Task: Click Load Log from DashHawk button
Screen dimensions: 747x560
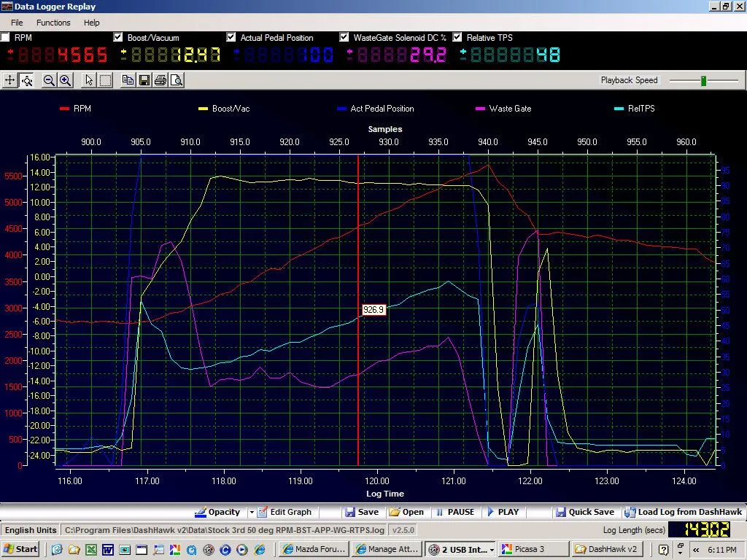Action: [x=682, y=512]
